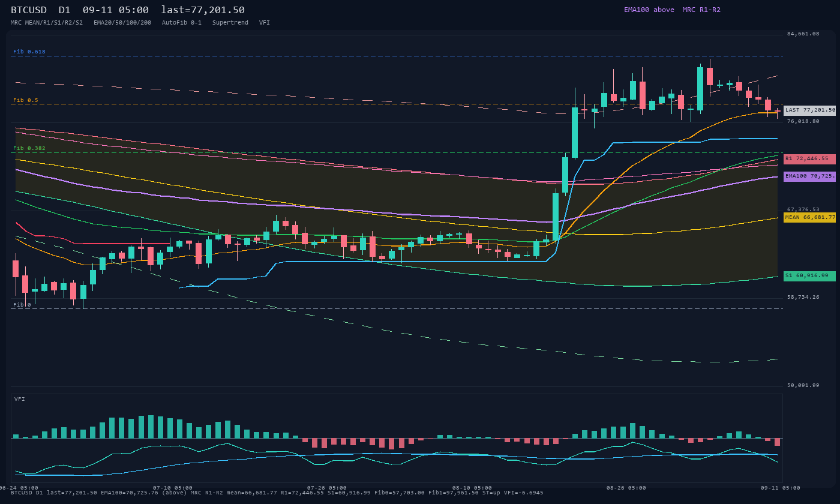The height and width of the screenshot is (504, 840).
Task: Select the AutoFib 0-1 indicator label
Action: [182, 23]
